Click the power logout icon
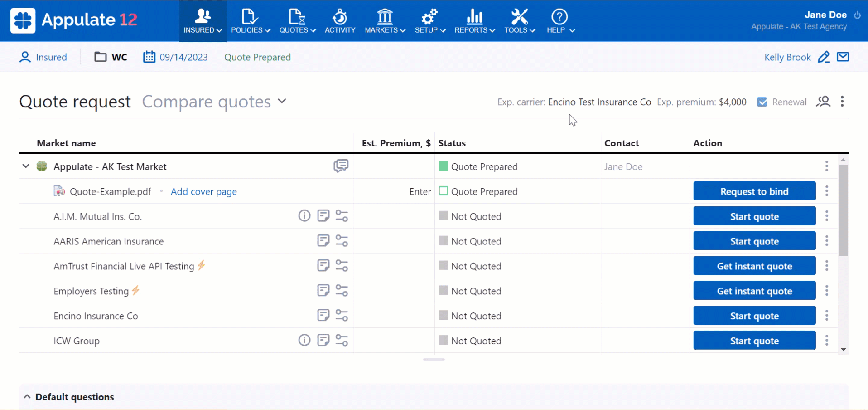 [x=857, y=15]
